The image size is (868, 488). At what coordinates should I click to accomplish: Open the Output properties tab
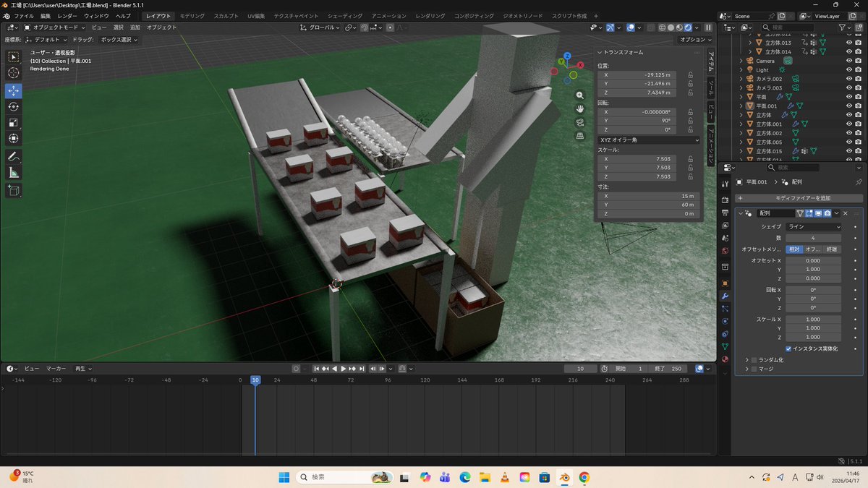click(x=725, y=213)
